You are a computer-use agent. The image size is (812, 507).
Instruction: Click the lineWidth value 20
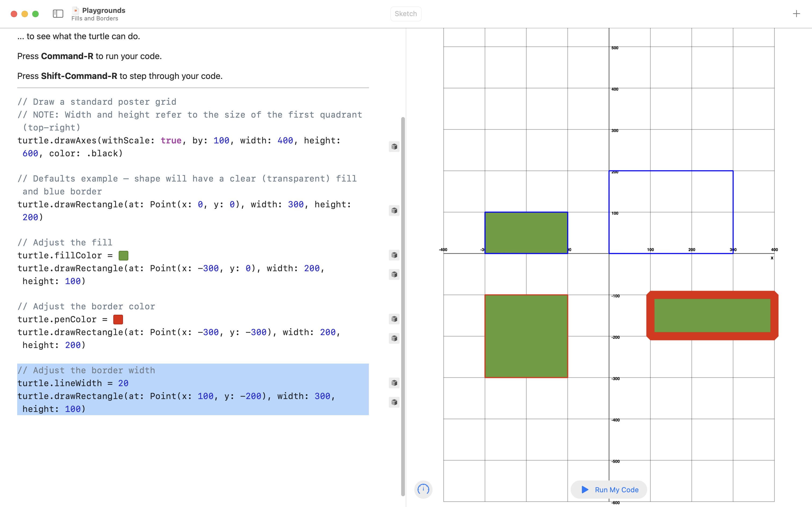click(x=123, y=383)
